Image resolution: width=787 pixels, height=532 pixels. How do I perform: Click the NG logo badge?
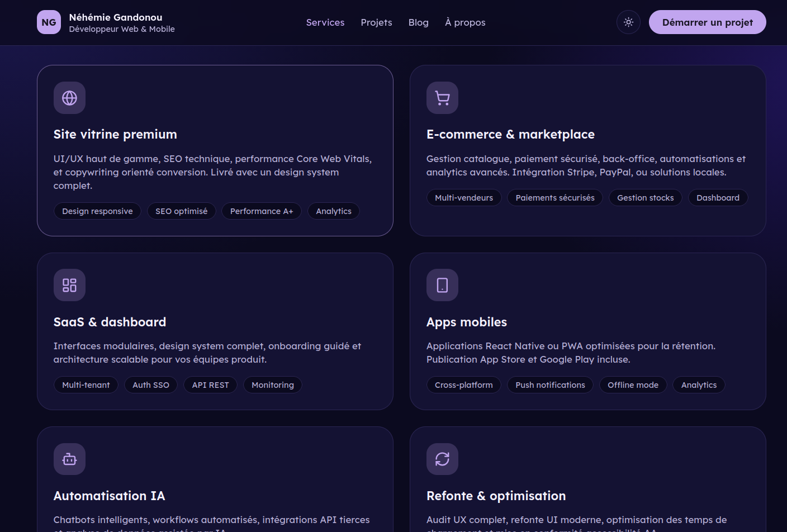49,22
